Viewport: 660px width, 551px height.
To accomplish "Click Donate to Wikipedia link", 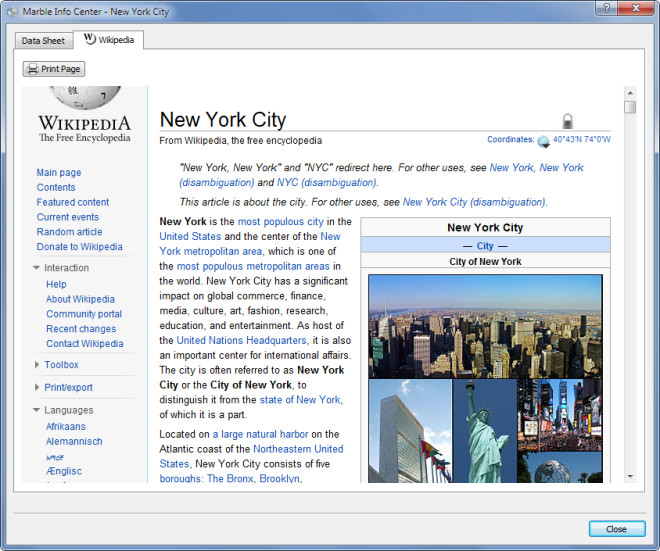I will tap(80, 247).
